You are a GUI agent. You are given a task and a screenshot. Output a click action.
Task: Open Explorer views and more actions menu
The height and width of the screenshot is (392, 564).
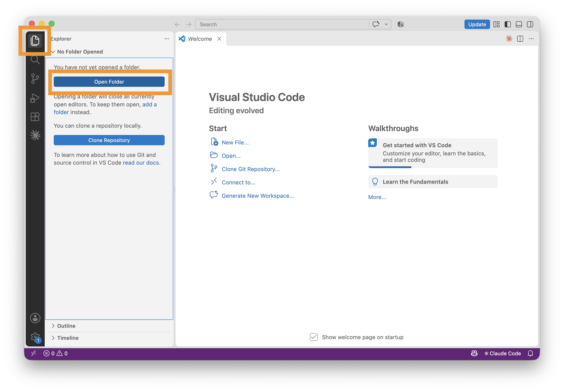pyautogui.click(x=167, y=38)
